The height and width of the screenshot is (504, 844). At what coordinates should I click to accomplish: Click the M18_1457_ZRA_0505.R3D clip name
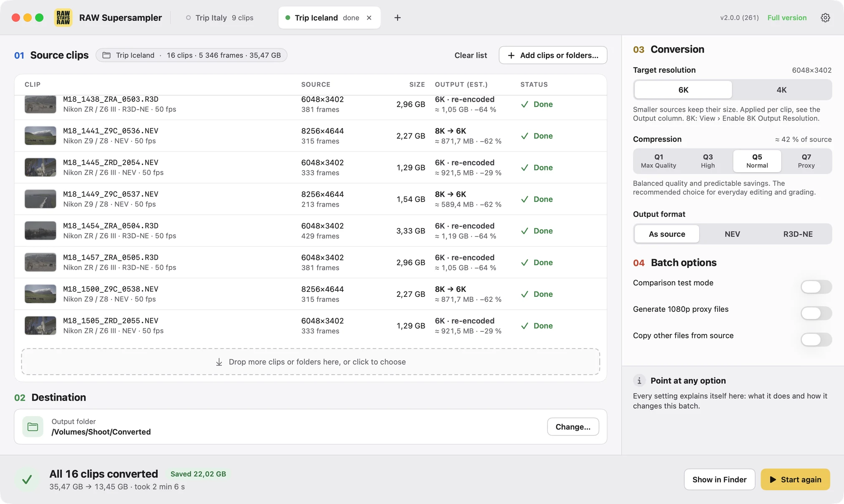pos(111,257)
